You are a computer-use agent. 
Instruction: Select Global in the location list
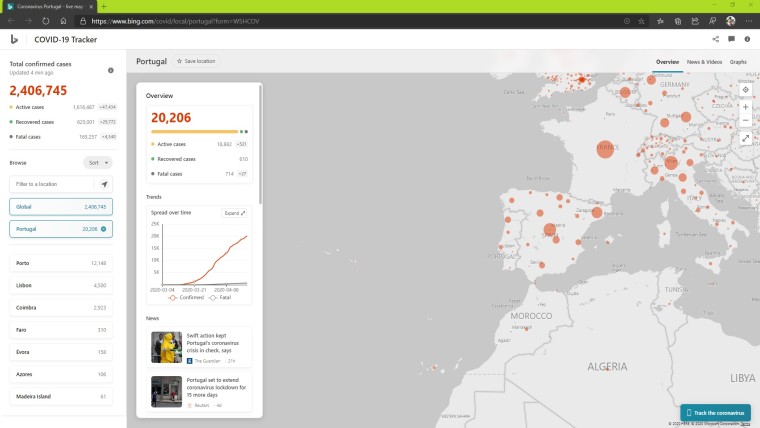(61, 206)
